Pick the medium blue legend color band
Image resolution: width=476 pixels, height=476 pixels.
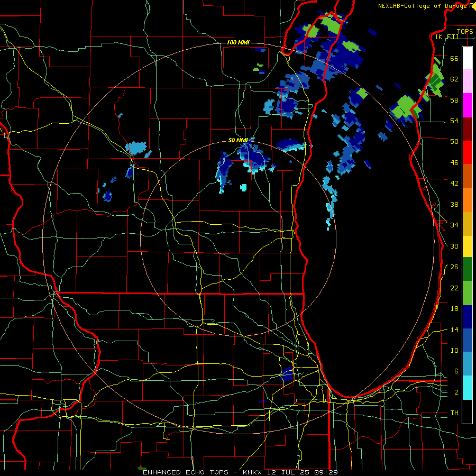tap(467, 340)
